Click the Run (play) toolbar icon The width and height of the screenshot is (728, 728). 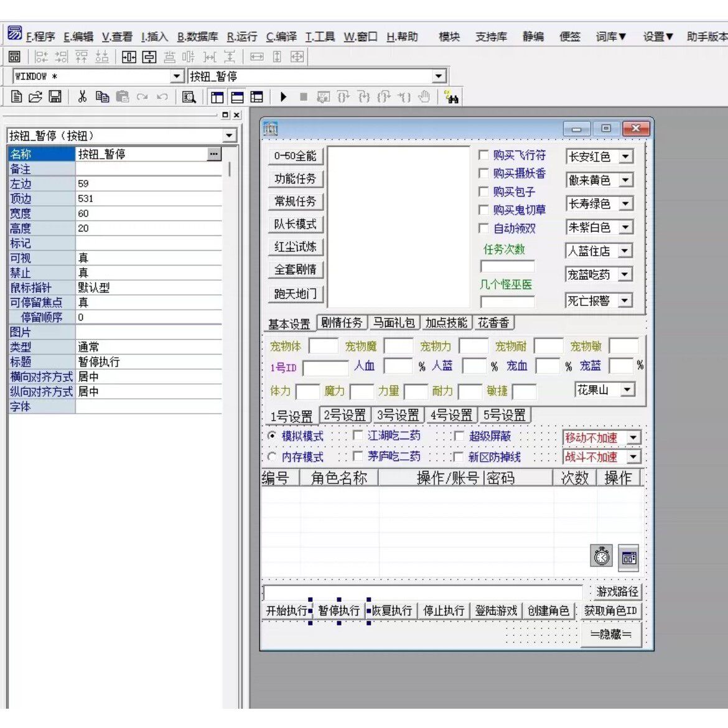283,97
